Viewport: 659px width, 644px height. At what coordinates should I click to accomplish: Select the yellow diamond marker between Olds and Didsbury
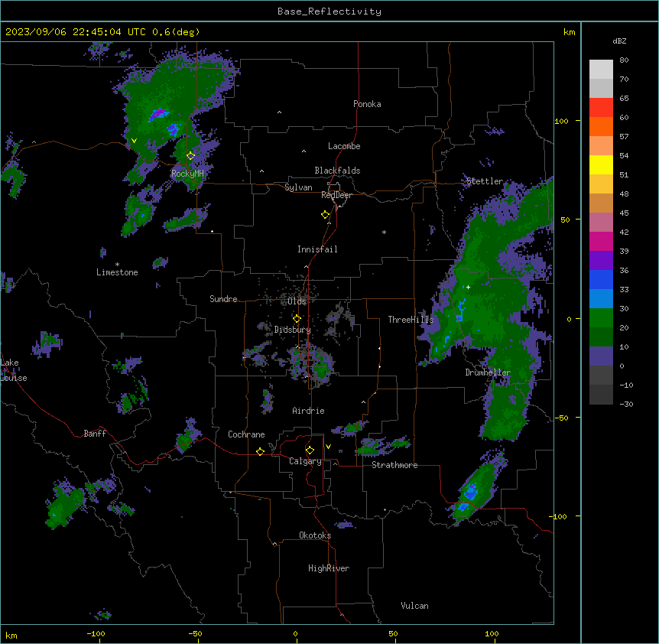pyautogui.click(x=297, y=319)
